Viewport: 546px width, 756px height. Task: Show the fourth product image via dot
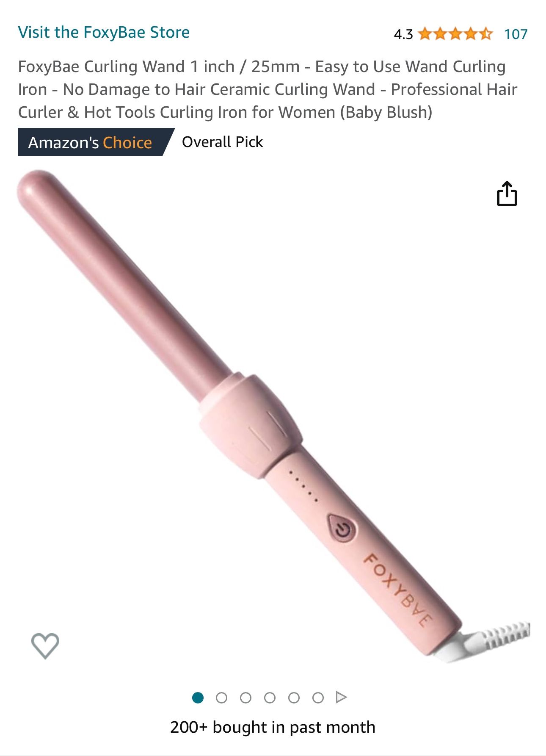270,698
